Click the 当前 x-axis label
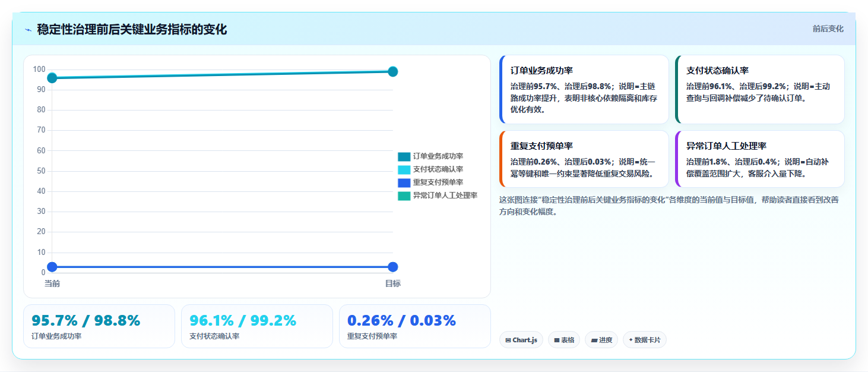Screen dimensions: 868x372 click(52, 283)
